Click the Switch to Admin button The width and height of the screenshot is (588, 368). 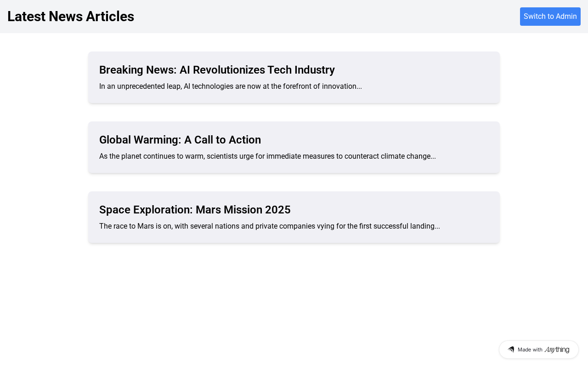[550, 17]
